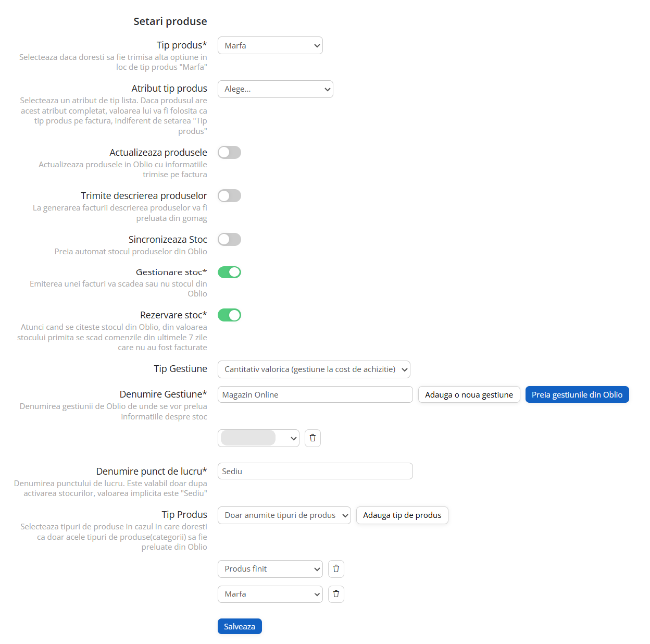
Task: Click Adauga tip de produs button
Action: click(402, 515)
